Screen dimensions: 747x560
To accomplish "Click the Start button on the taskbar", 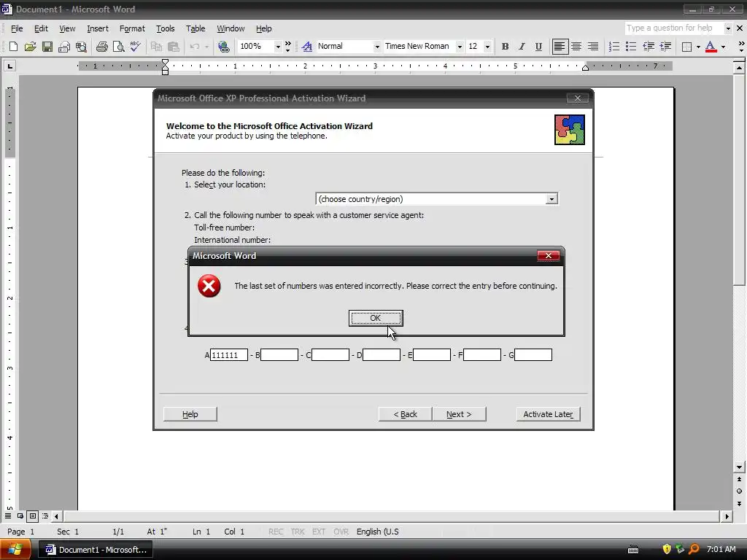I will [x=15, y=550].
